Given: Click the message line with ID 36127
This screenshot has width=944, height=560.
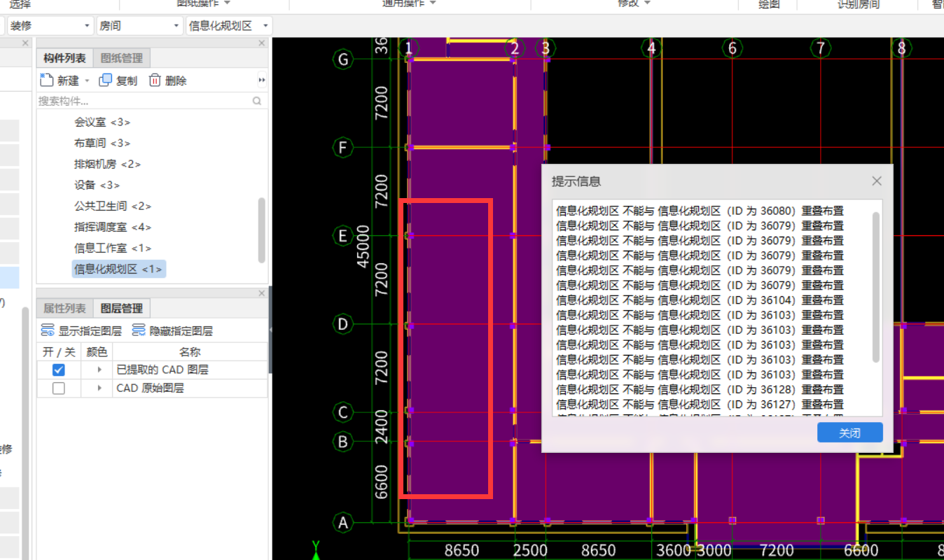Looking at the screenshot, I should click(x=700, y=405).
